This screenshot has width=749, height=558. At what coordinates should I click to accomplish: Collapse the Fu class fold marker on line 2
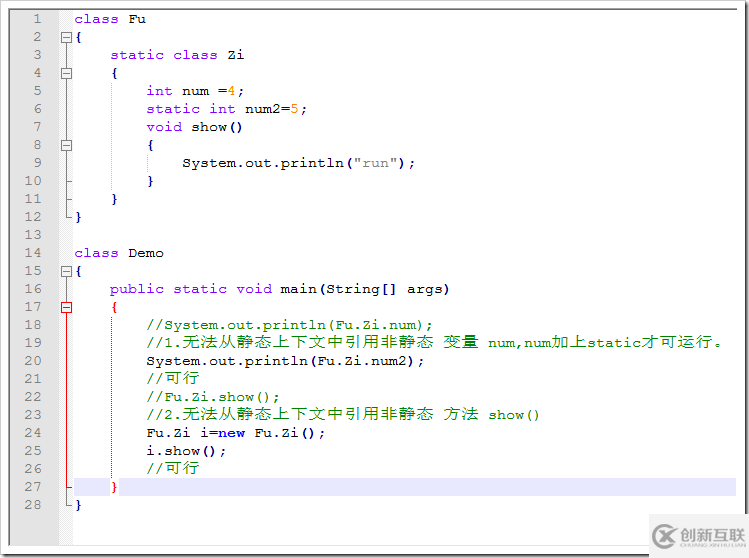click(66, 37)
